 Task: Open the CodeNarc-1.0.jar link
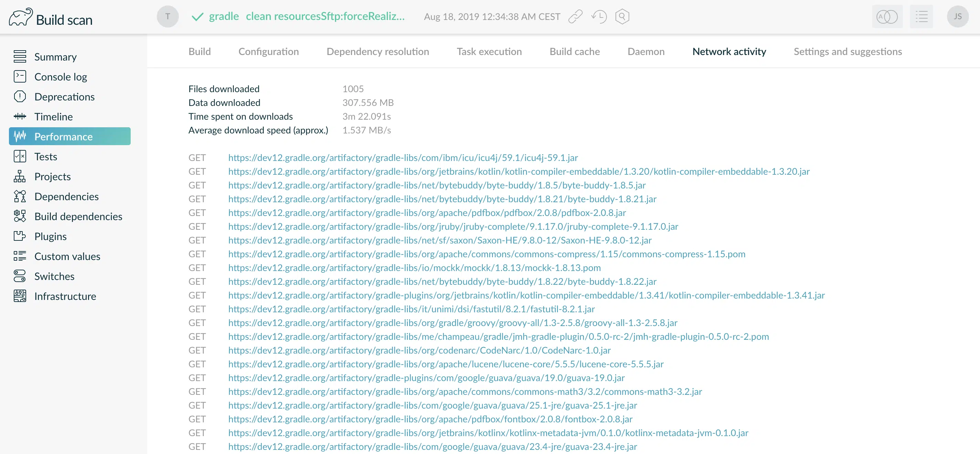tap(419, 350)
